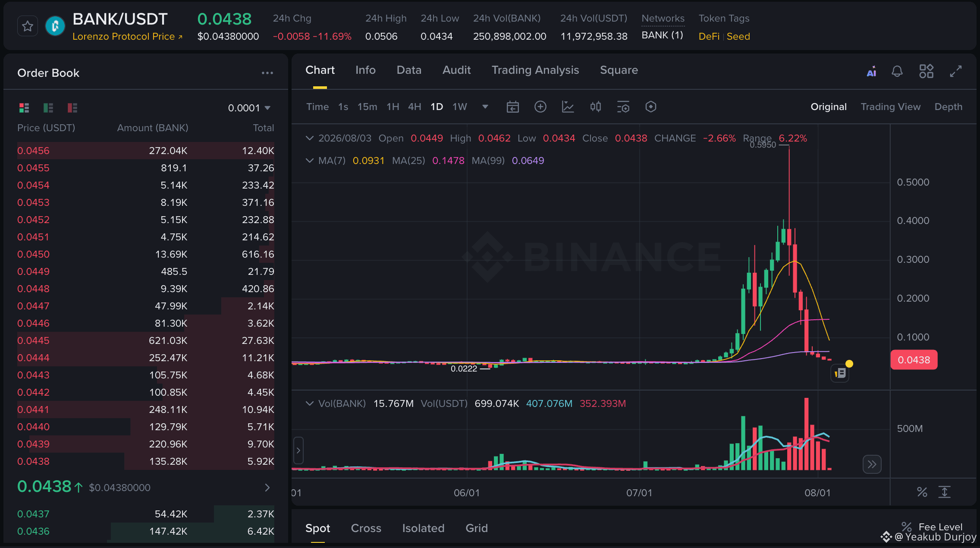Switch to Trading View chart
The image size is (980, 548).
[891, 107]
